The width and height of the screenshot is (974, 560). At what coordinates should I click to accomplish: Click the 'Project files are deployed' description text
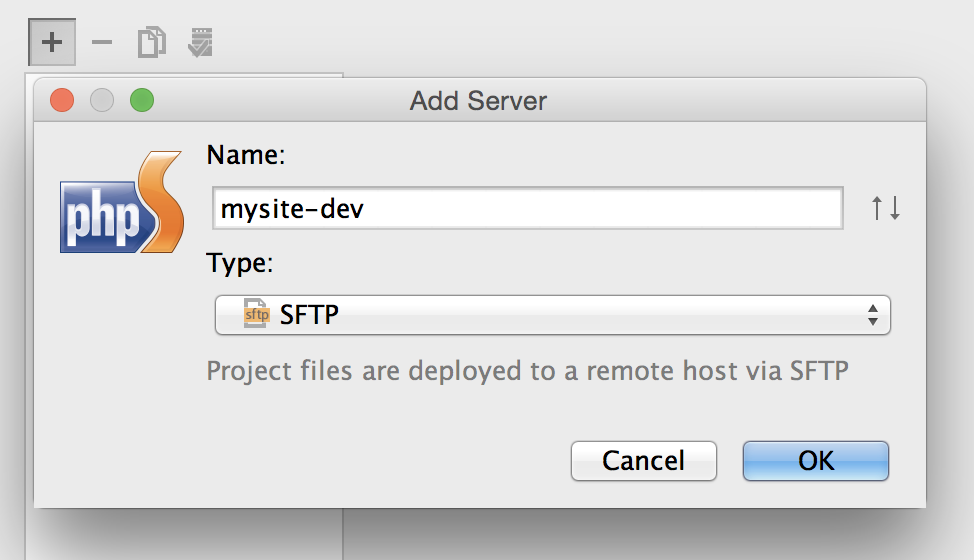pos(527,371)
